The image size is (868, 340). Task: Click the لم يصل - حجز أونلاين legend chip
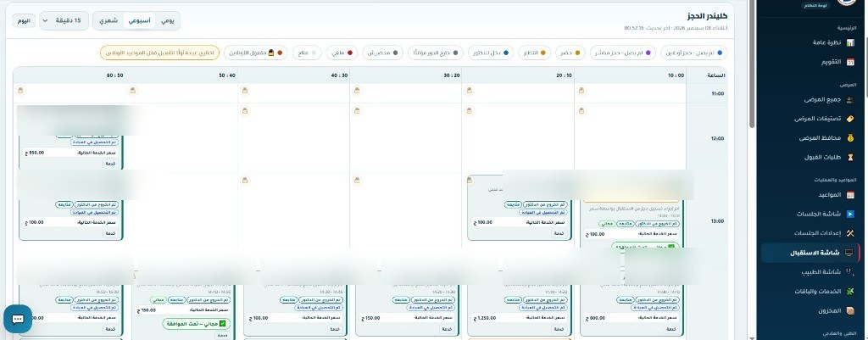coord(693,53)
